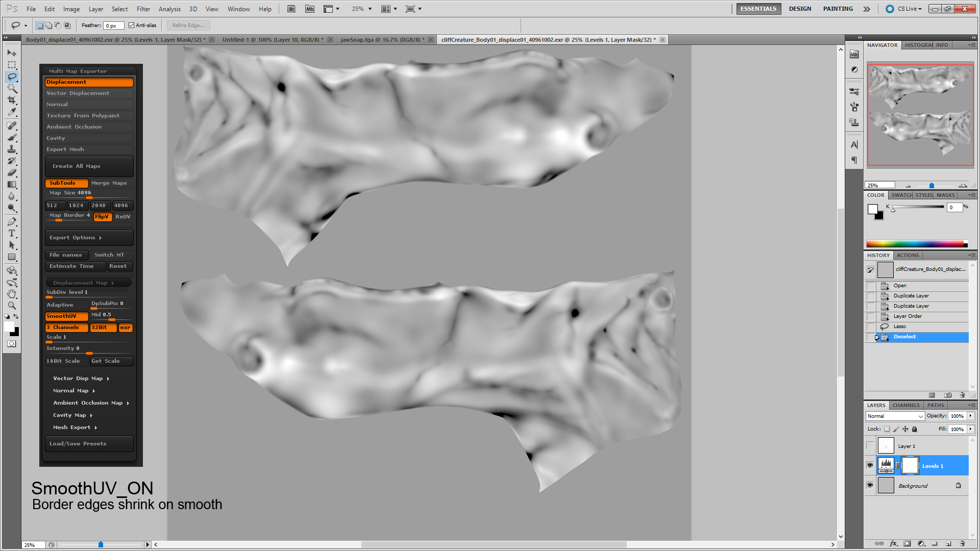
Task: Show the hidden Layer 1
Action: [870, 445]
